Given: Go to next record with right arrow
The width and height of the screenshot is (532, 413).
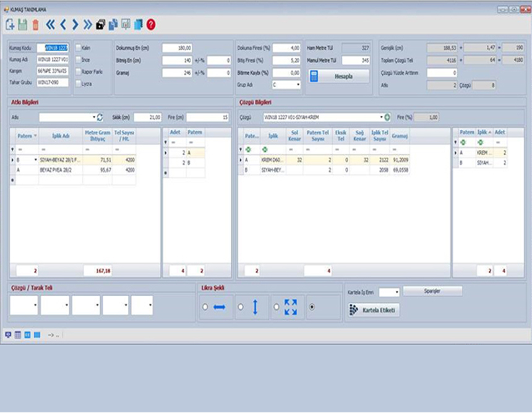Looking at the screenshot, I should point(75,25).
